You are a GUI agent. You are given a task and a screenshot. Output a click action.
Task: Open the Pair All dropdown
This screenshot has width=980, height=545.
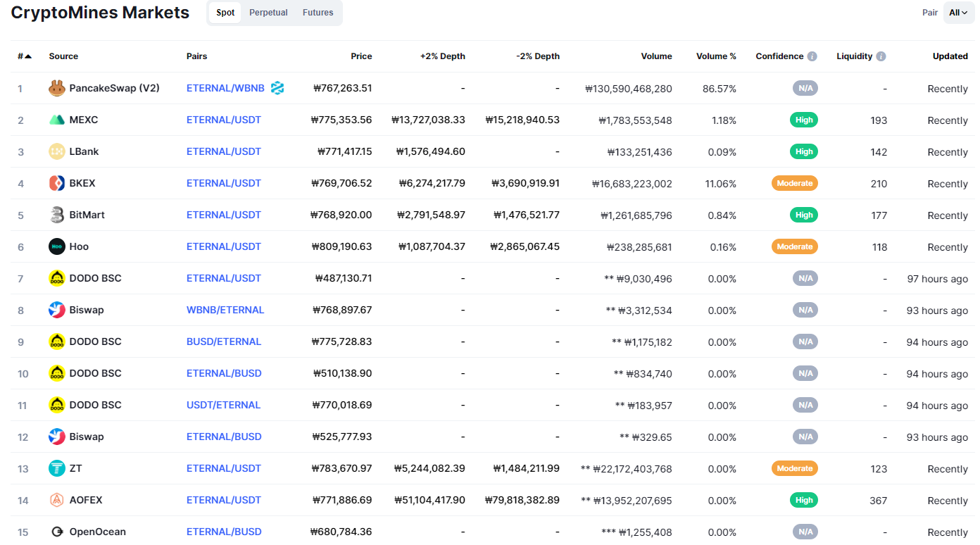(958, 13)
